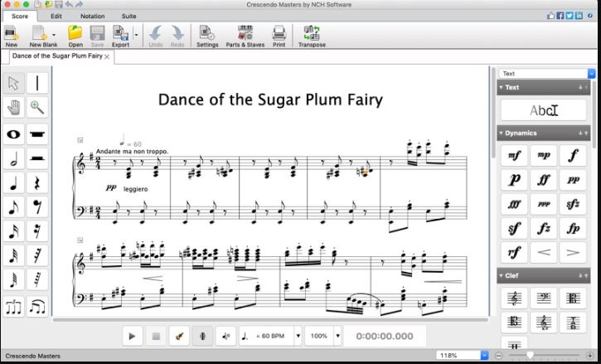Close the Dance of the Sugar Plum Fairy tab
Image resolution: width=601 pixels, height=364 pixels.
coord(107,56)
